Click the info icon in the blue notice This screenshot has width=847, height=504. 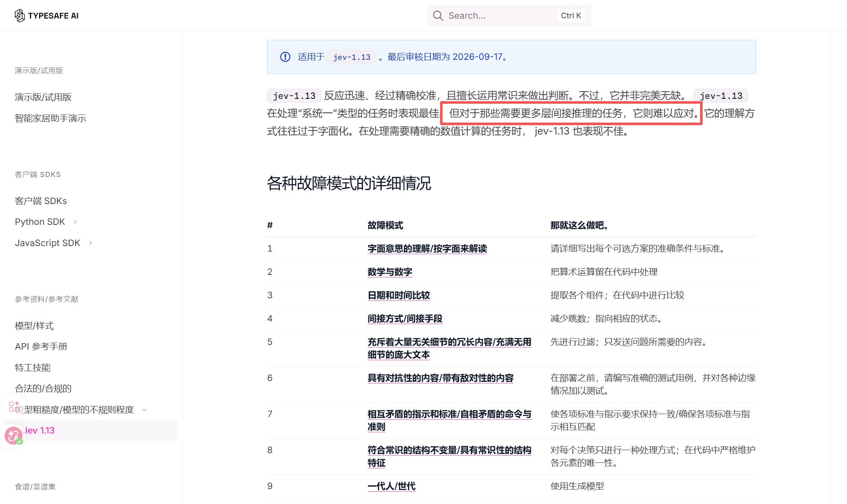[285, 57]
